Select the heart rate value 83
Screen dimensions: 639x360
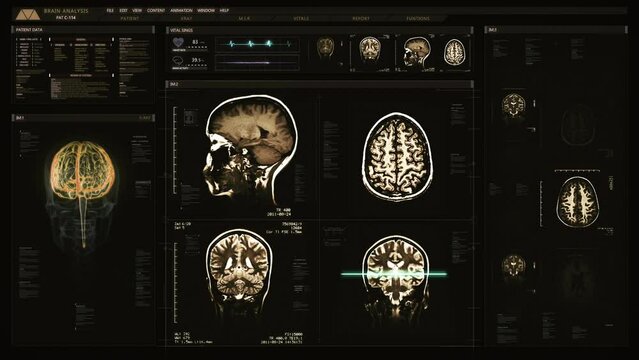click(x=195, y=42)
